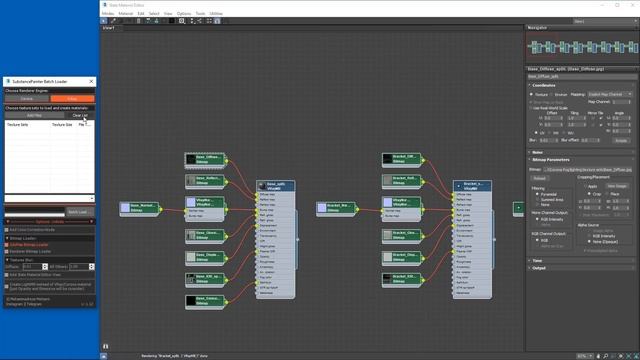Select the orange V-Ray render engine button
Image resolution: width=640 pixels, height=360 pixels.
click(x=72, y=99)
